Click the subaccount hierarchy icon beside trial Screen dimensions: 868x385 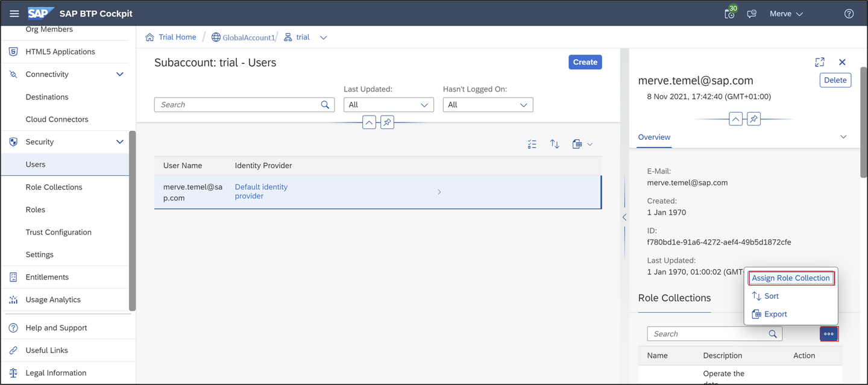coord(288,37)
